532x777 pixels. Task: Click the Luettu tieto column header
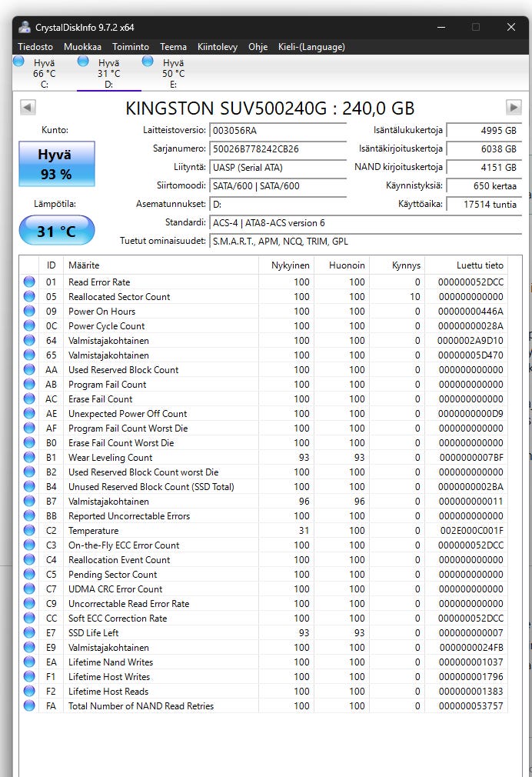tap(467, 265)
